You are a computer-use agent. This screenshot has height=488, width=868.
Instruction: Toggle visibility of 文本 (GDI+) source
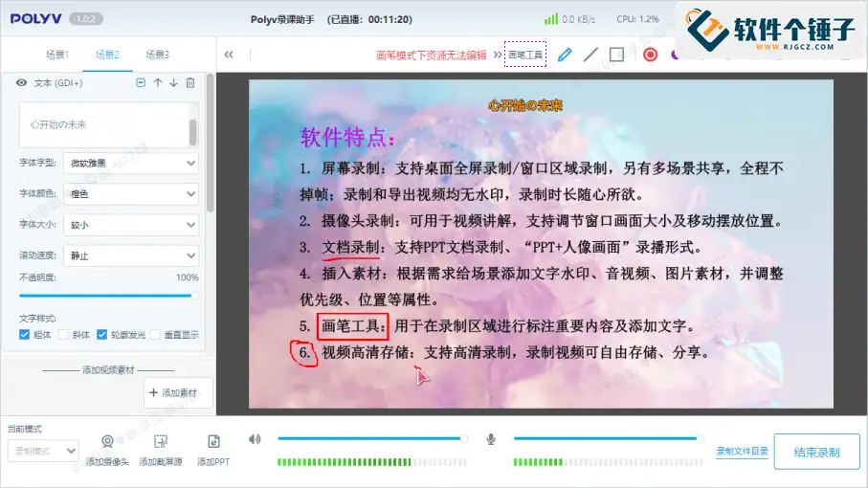21,82
